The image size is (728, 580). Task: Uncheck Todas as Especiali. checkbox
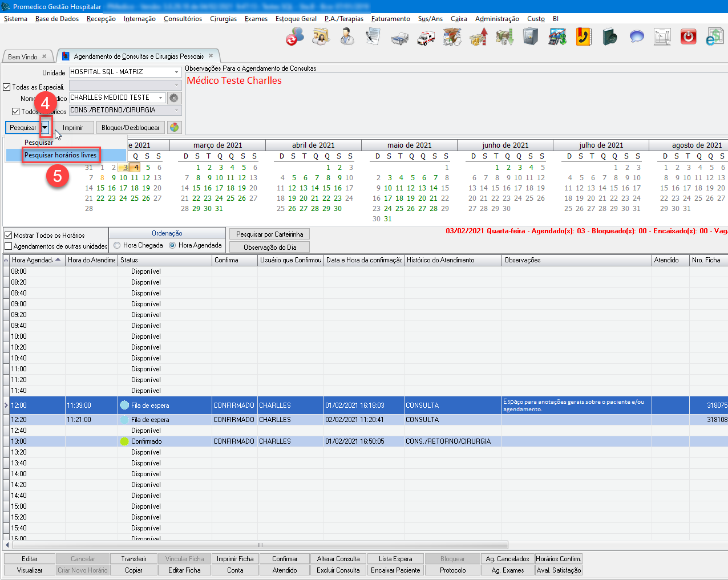[7, 87]
